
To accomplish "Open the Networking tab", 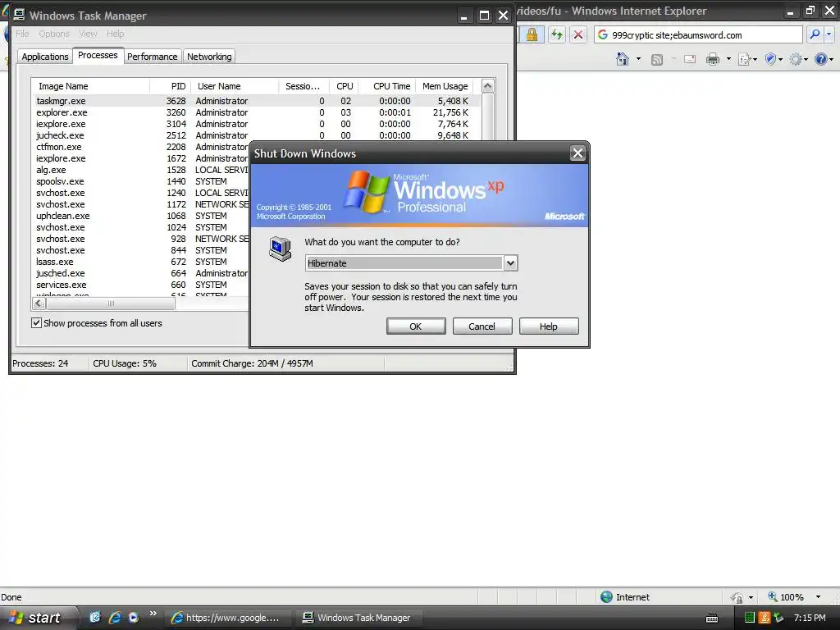I will [209, 57].
